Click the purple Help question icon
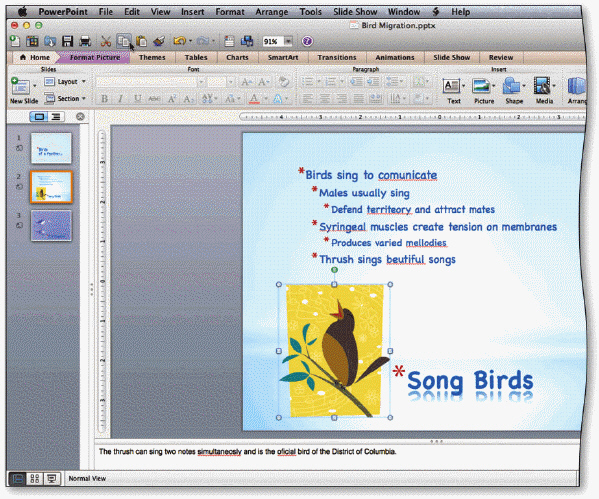 point(308,41)
